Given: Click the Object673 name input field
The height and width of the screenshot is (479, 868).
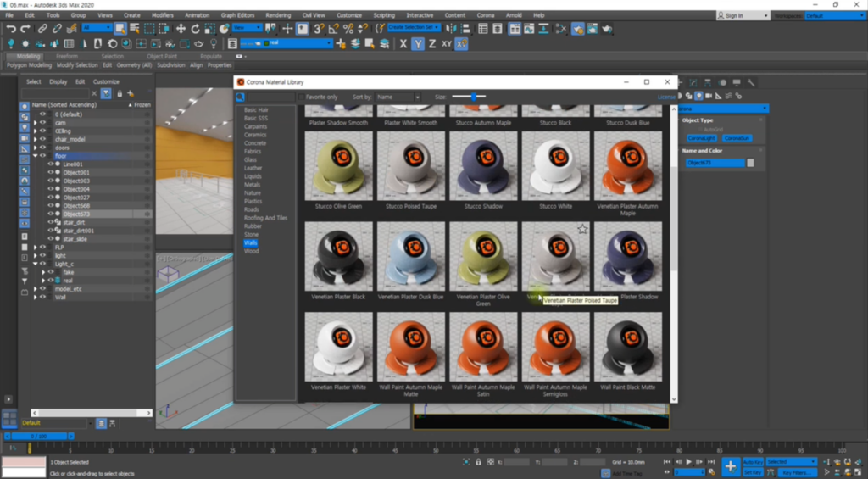Looking at the screenshot, I should pyautogui.click(x=715, y=163).
